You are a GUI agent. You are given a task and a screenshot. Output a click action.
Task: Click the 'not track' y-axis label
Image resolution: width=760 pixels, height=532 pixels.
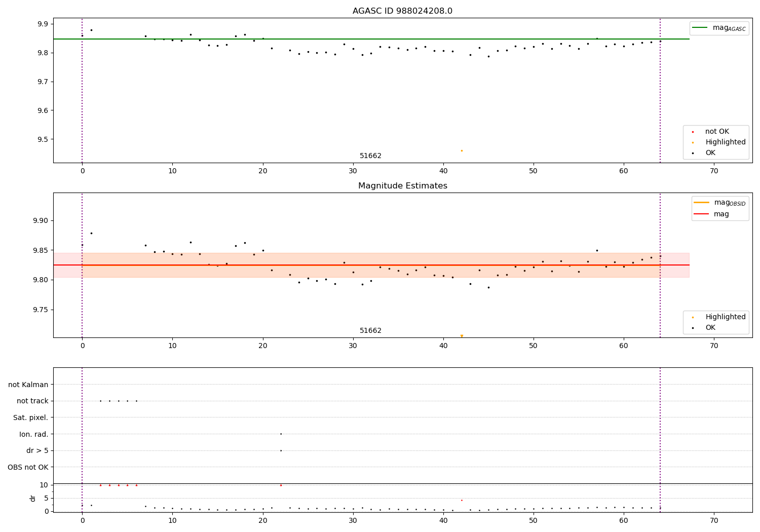[x=32, y=401]
